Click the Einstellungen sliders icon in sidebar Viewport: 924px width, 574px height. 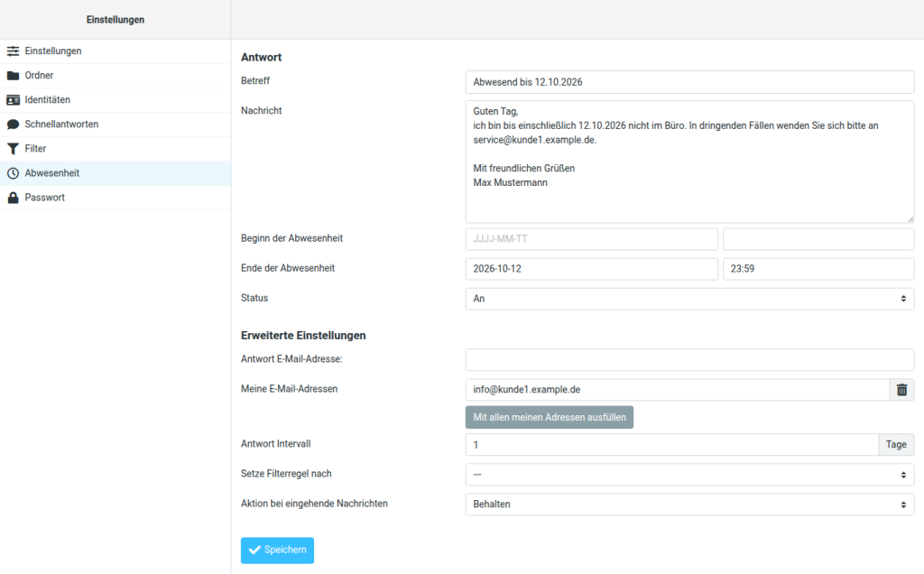13,51
